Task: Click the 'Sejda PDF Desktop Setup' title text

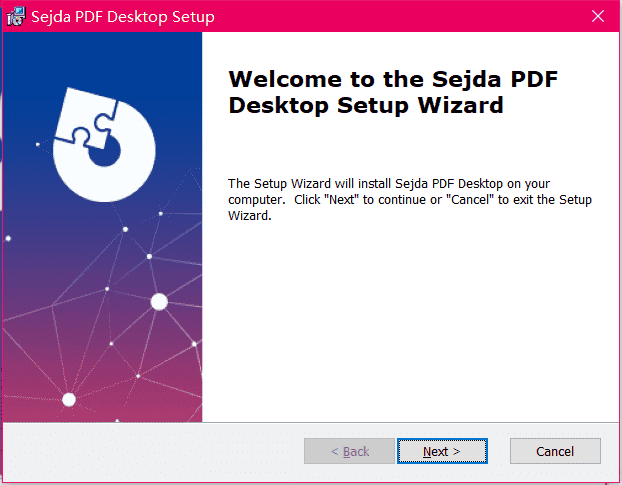Action: click(123, 17)
